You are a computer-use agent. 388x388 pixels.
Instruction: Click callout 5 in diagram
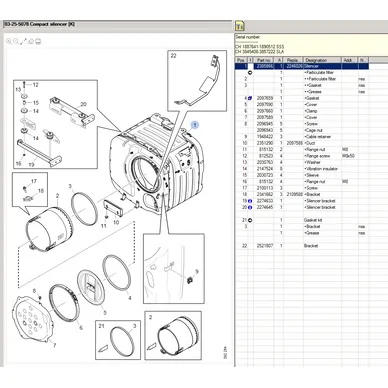(x=105, y=313)
